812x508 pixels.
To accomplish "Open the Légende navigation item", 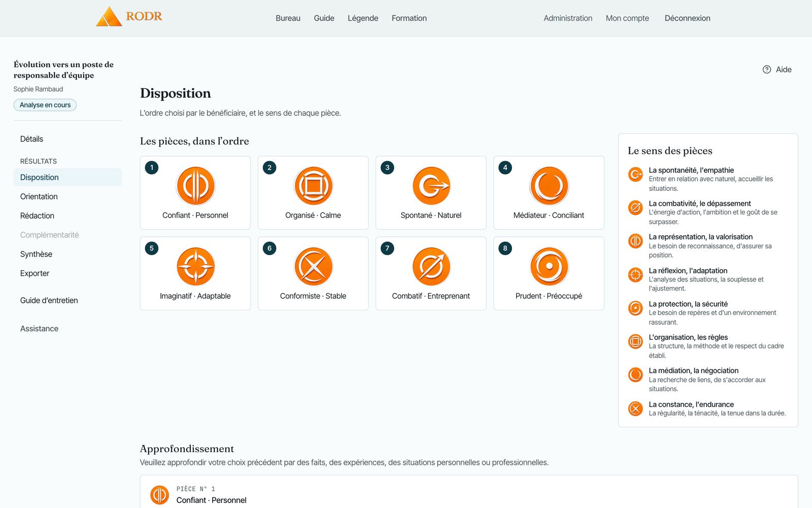I will [x=363, y=18].
